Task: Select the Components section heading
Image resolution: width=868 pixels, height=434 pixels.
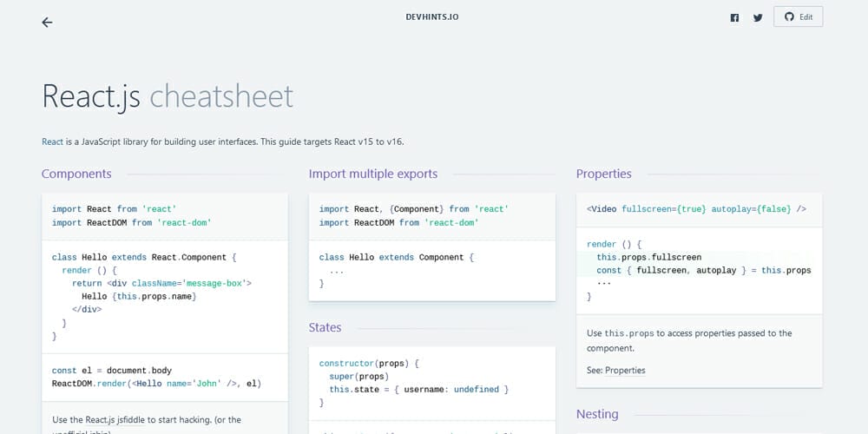Action: pyautogui.click(x=76, y=174)
